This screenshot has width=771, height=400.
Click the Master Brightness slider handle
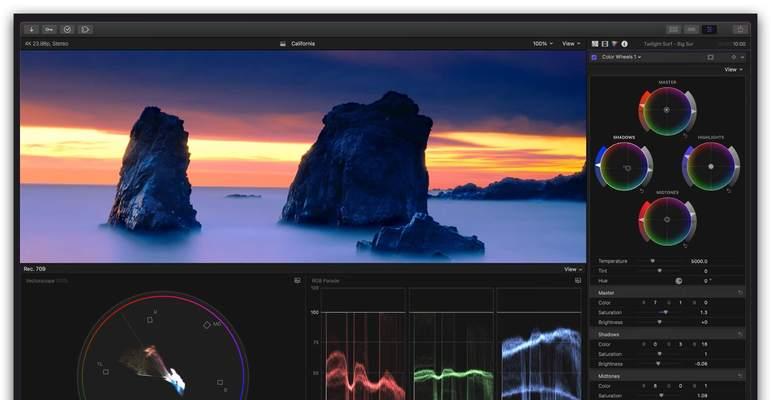click(x=659, y=322)
